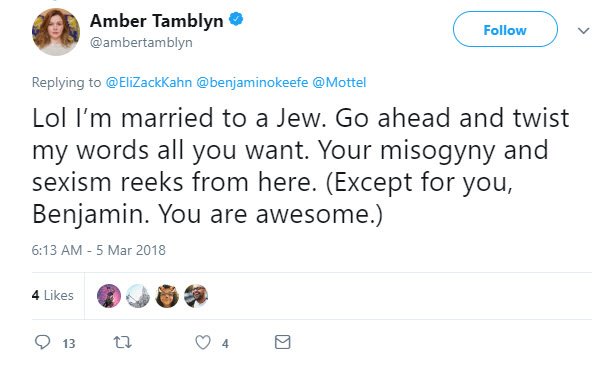Viewport: 614px width, 365px height.
Task: Click the second light-blue liker avatar
Action: [138, 296]
